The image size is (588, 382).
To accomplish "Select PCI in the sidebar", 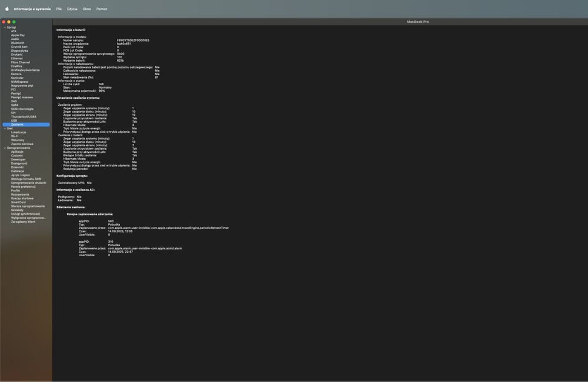I will [13, 89].
